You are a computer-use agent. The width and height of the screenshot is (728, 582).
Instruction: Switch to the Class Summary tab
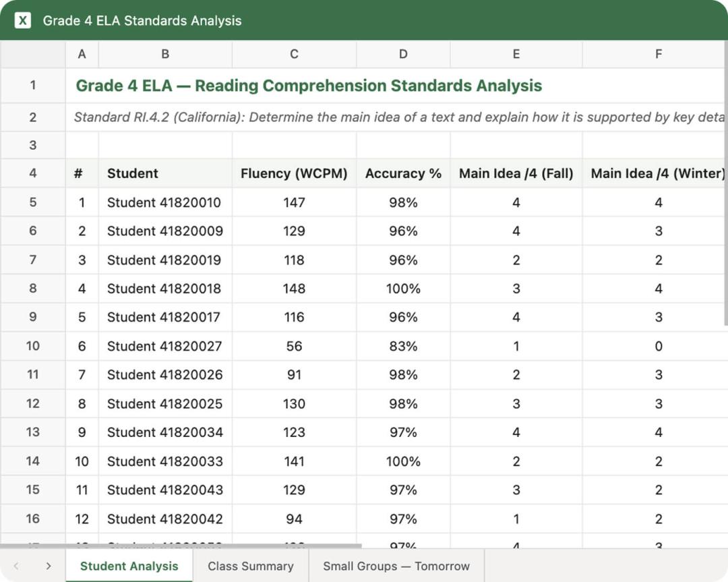coord(251,566)
